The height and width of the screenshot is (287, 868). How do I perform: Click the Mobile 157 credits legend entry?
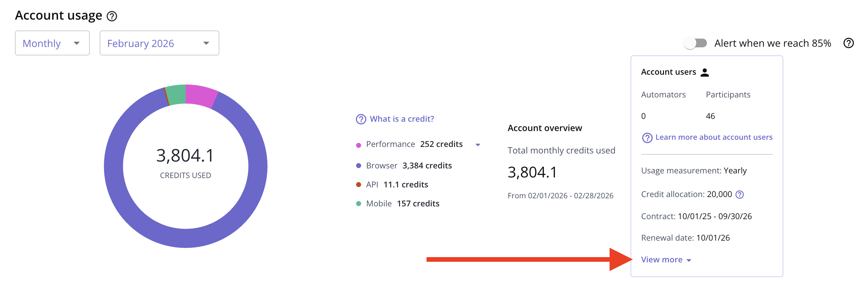point(403,204)
